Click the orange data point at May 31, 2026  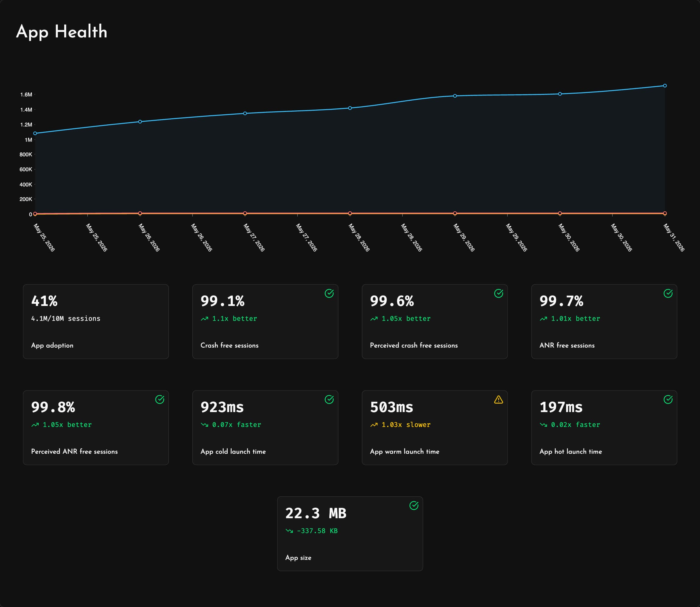pyautogui.click(x=665, y=213)
